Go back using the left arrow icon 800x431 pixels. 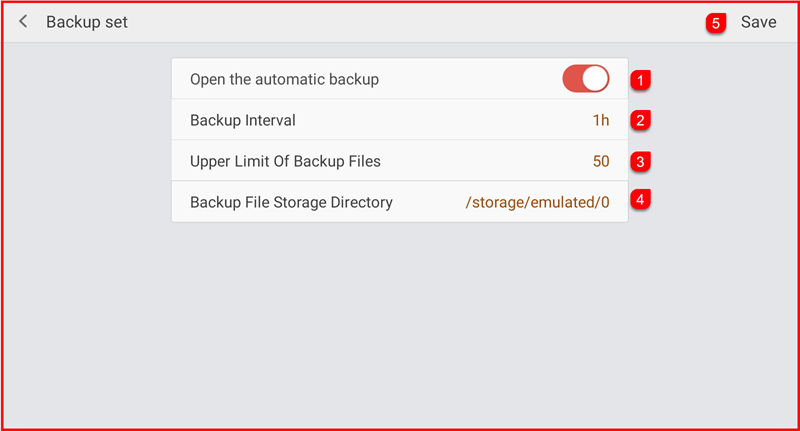[x=23, y=22]
